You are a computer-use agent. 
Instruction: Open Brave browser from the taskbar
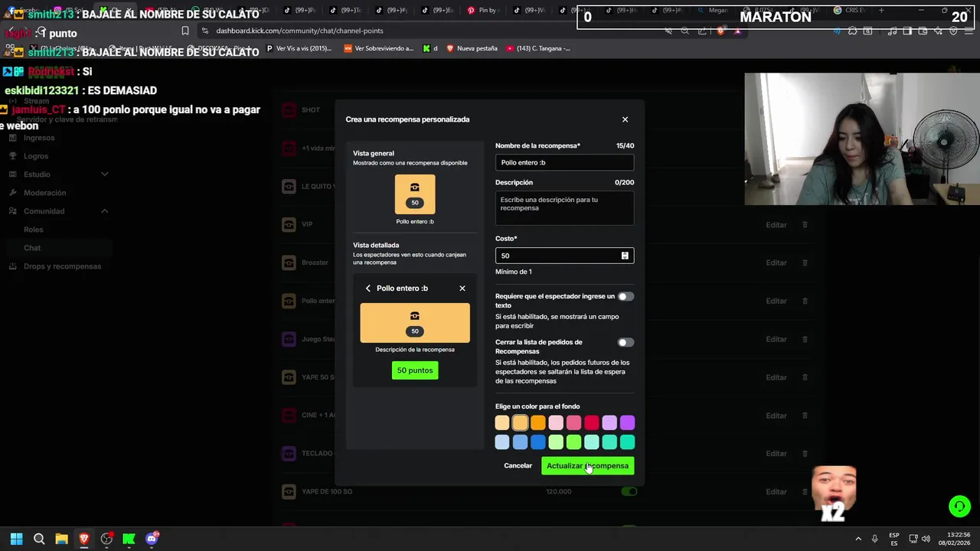tap(84, 539)
